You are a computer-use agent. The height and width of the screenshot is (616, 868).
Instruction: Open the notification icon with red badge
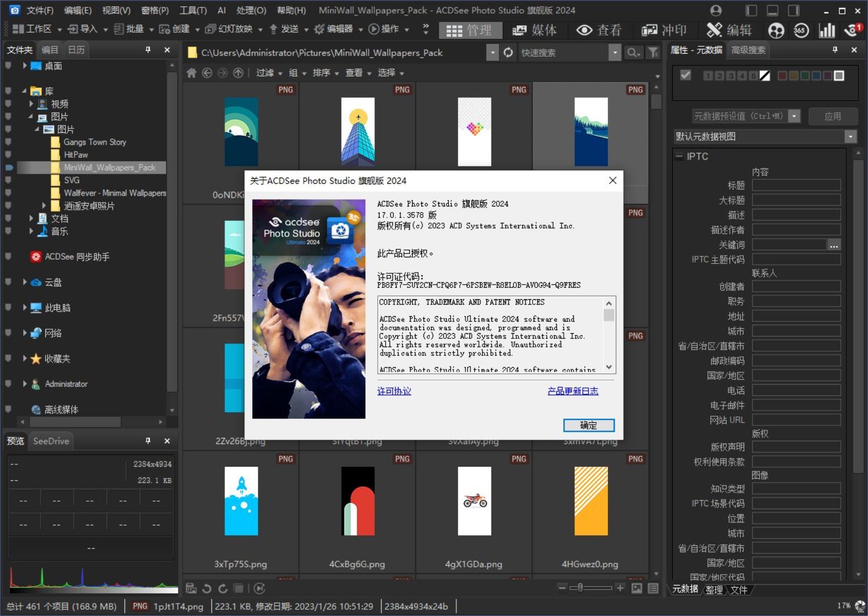pos(853,30)
